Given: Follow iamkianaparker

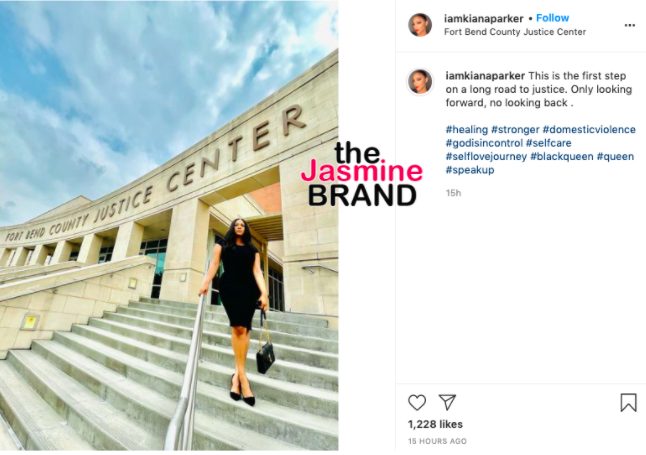Looking at the screenshot, I should tap(552, 18).
